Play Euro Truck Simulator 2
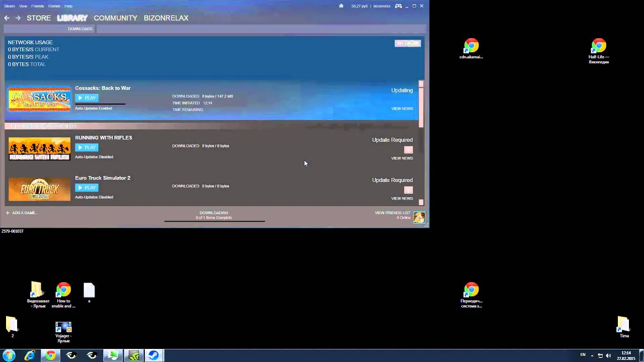 click(87, 188)
